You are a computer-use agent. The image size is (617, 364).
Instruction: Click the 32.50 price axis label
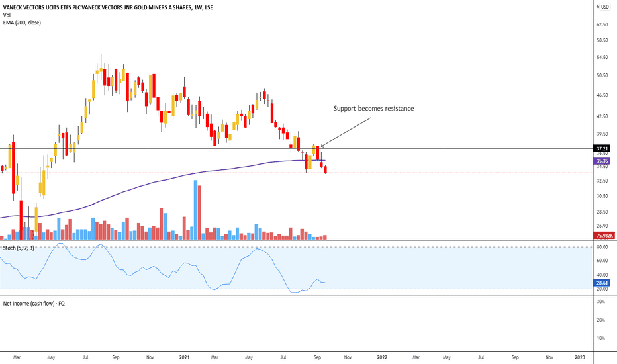[602, 181]
